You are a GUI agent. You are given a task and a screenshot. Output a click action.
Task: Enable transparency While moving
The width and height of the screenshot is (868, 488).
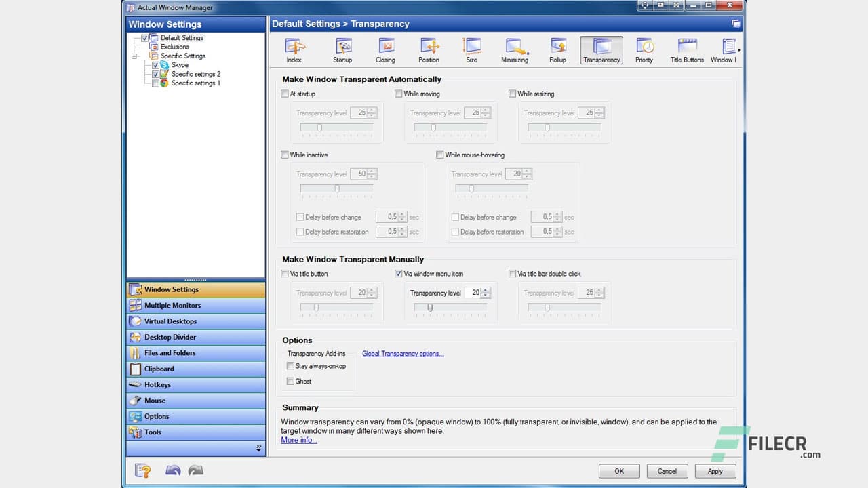tap(399, 94)
